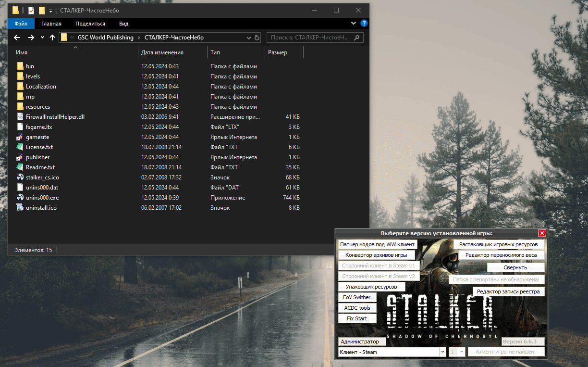Viewport: 588px width, 367px height.
Task: Click the Fix Start button
Action: click(357, 318)
